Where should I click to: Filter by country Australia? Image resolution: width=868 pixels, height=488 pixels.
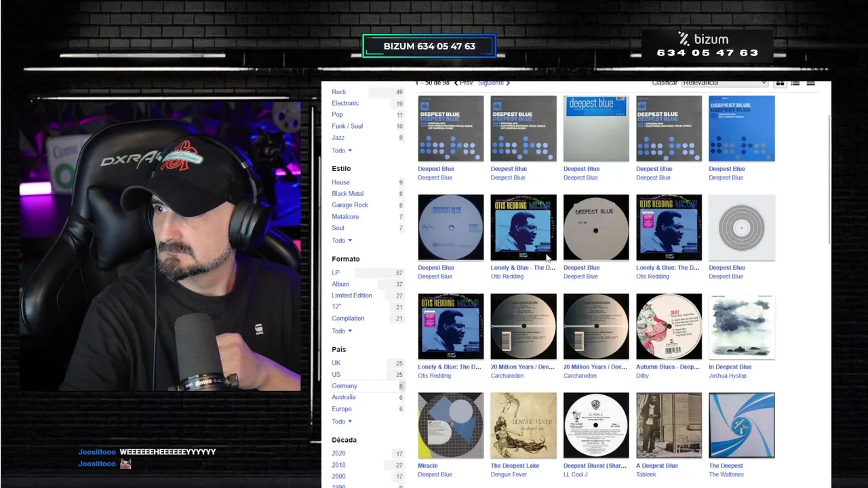click(x=344, y=397)
